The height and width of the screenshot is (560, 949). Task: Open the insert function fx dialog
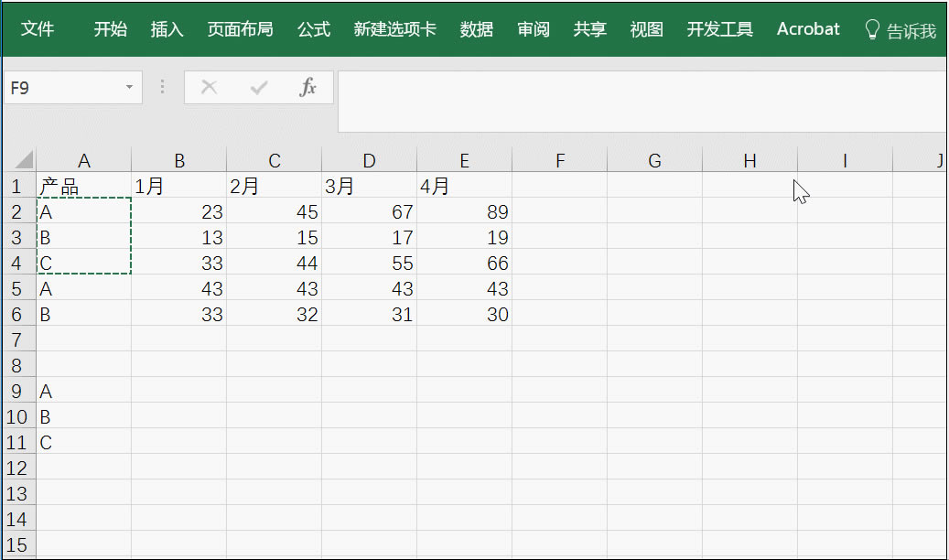click(307, 87)
